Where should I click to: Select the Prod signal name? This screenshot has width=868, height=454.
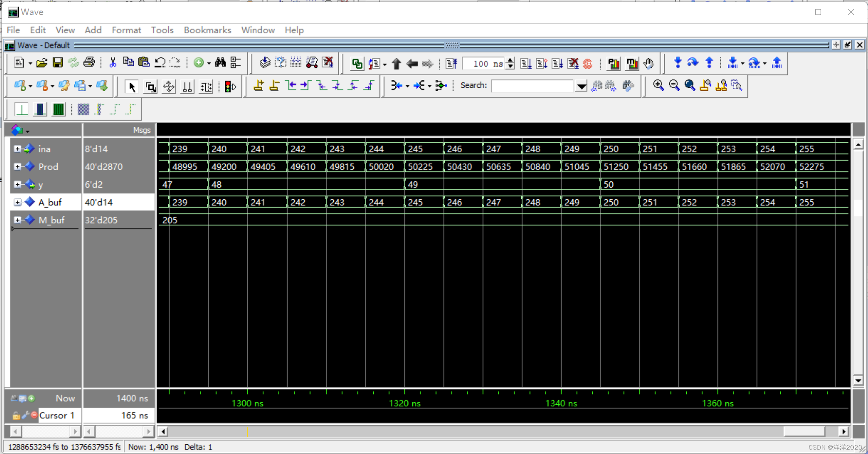[x=48, y=167]
